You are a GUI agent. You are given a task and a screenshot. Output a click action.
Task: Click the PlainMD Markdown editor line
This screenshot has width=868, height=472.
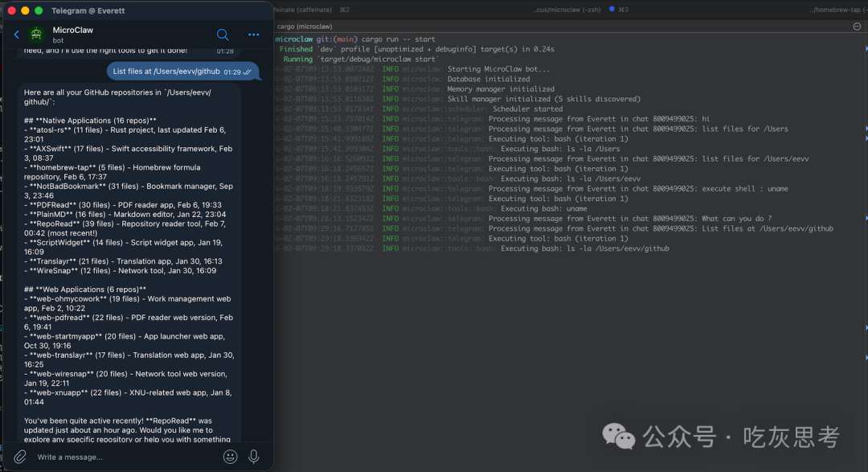click(125, 215)
